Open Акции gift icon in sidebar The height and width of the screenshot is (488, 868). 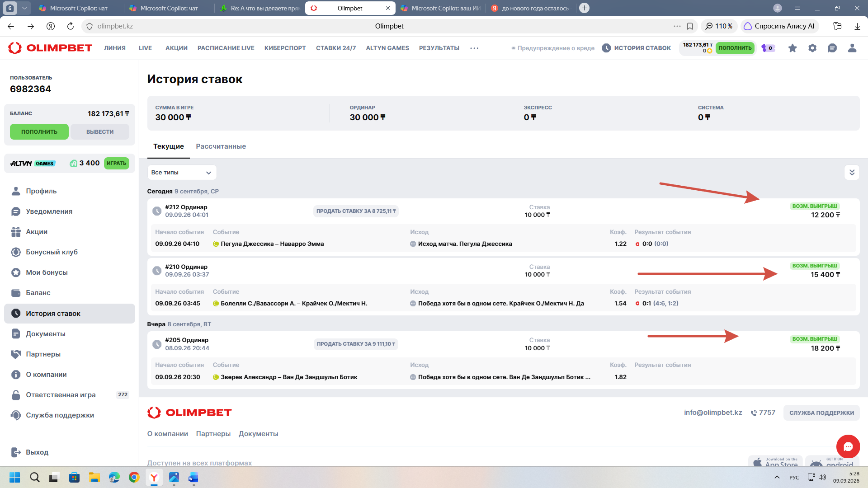tap(16, 232)
